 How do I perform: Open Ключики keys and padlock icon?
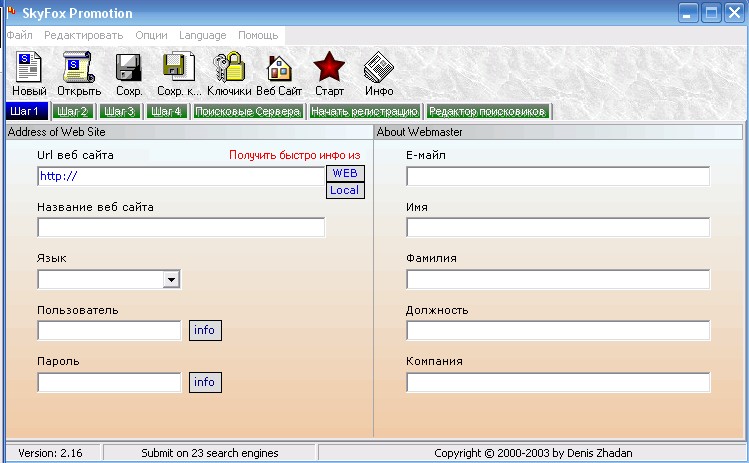(229, 67)
